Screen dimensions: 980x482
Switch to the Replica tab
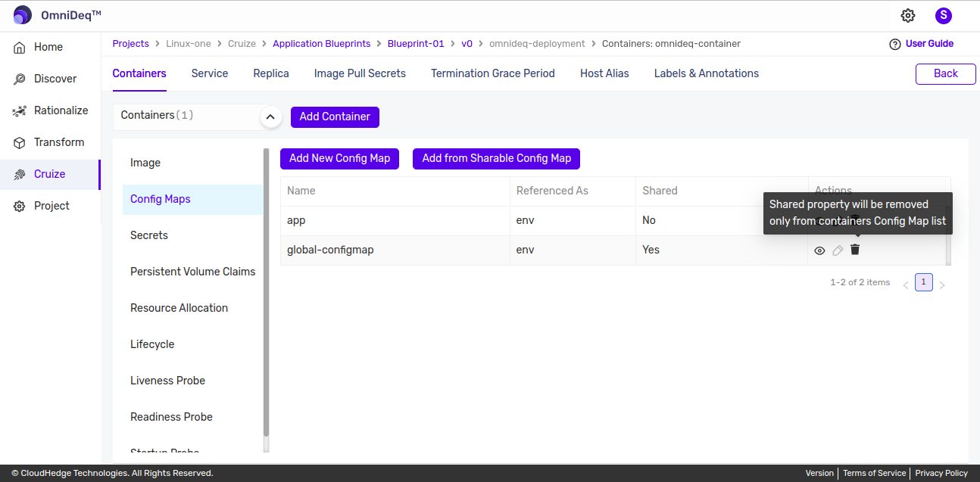point(271,73)
